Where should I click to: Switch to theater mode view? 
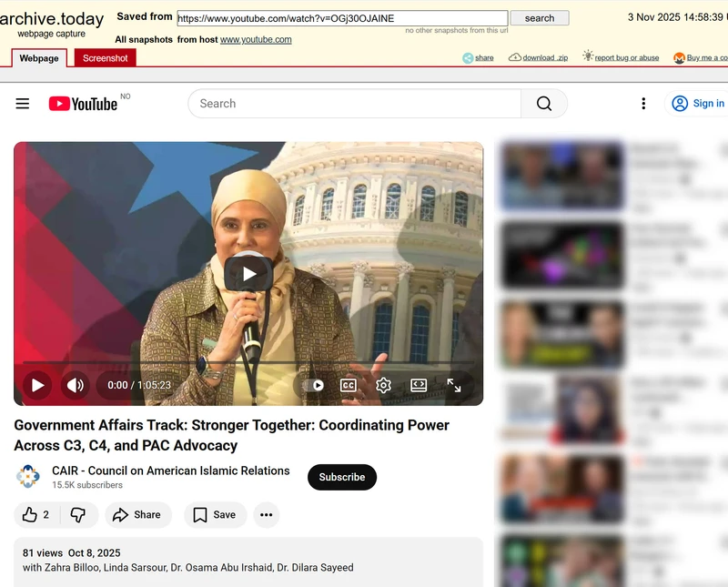tap(419, 385)
